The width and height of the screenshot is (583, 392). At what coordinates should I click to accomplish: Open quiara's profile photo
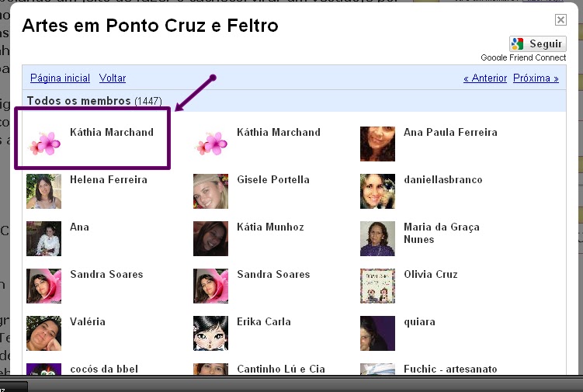[377, 333]
